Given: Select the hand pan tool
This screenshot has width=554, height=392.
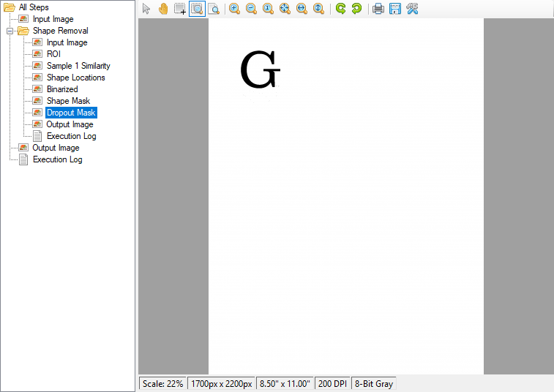Looking at the screenshot, I should click(x=163, y=9).
